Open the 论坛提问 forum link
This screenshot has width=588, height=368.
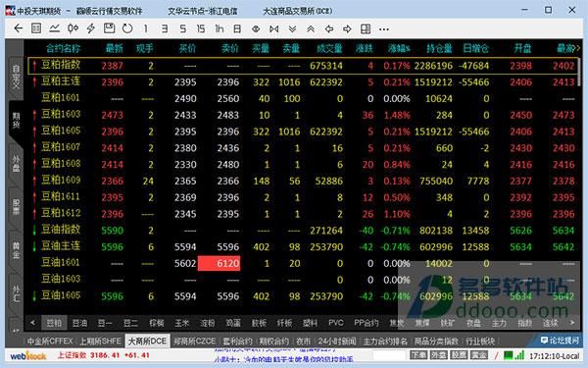tap(560, 341)
